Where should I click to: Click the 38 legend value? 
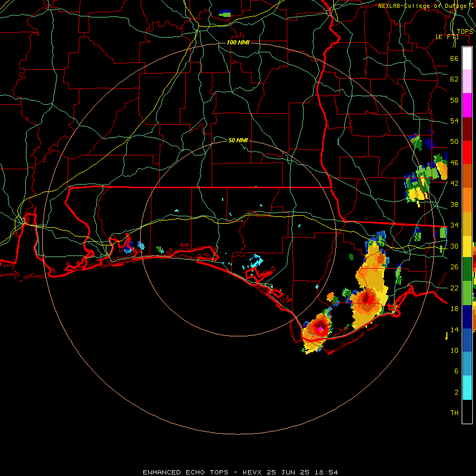click(454, 204)
